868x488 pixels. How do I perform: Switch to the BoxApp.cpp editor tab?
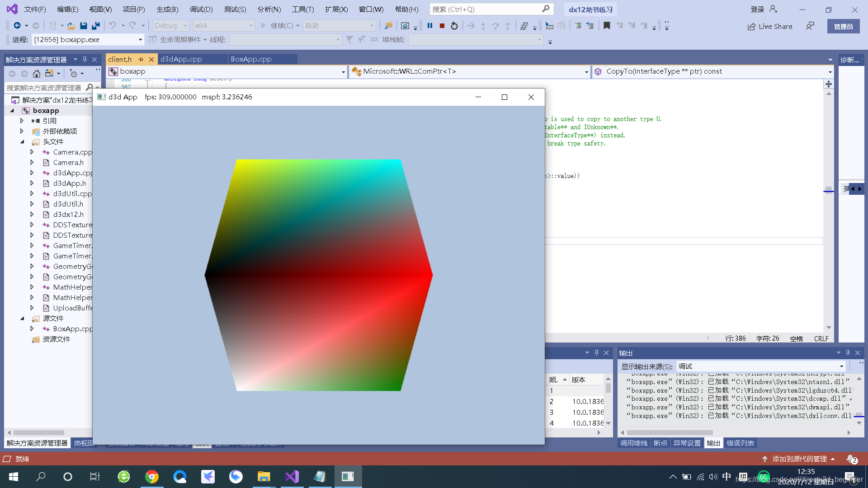coord(251,59)
